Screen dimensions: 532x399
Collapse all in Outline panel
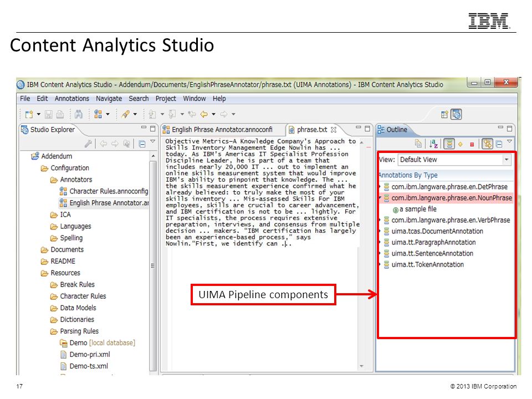(x=499, y=144)
